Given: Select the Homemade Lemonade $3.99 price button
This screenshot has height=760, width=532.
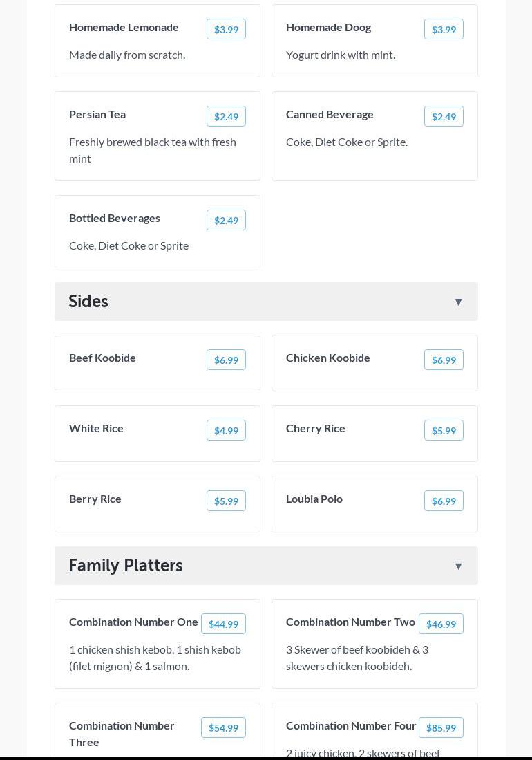Looking at the screenshot, I should click(226, 29).
